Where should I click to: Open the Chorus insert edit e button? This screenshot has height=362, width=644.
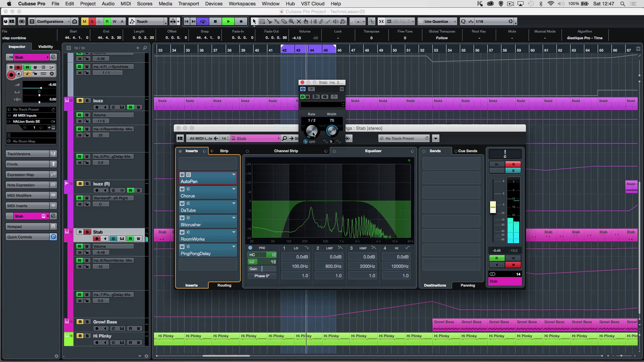tap(188, 189)
